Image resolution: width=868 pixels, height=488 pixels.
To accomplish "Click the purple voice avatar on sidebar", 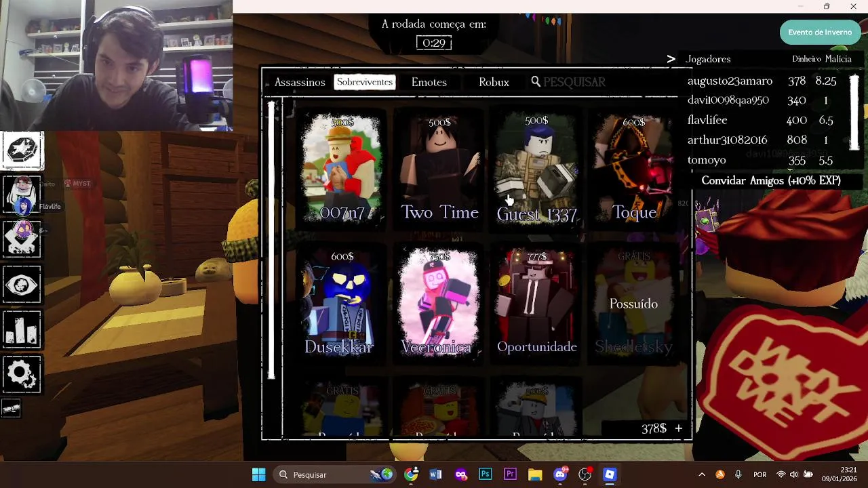I will pos(22,229).
